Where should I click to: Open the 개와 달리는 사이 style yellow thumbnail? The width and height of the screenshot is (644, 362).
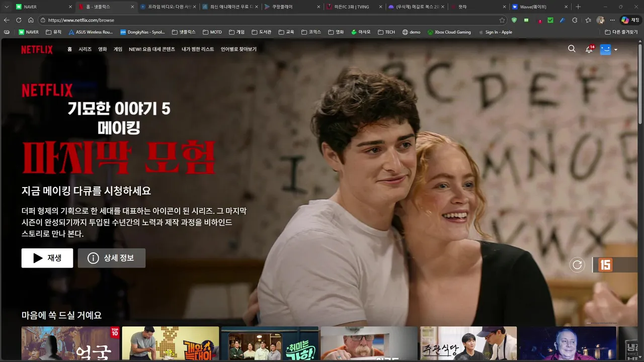point(171,343)
